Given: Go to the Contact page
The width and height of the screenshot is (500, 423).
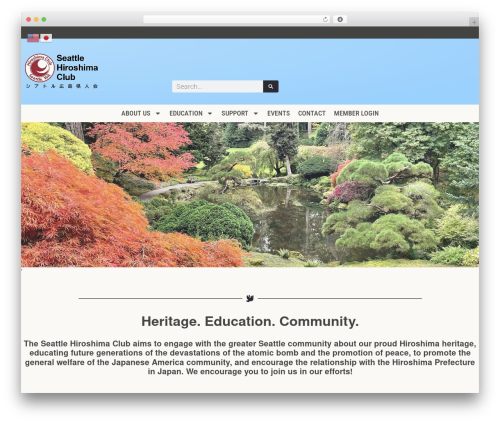Looking at the screenshot, I should [x=312, y=113].
